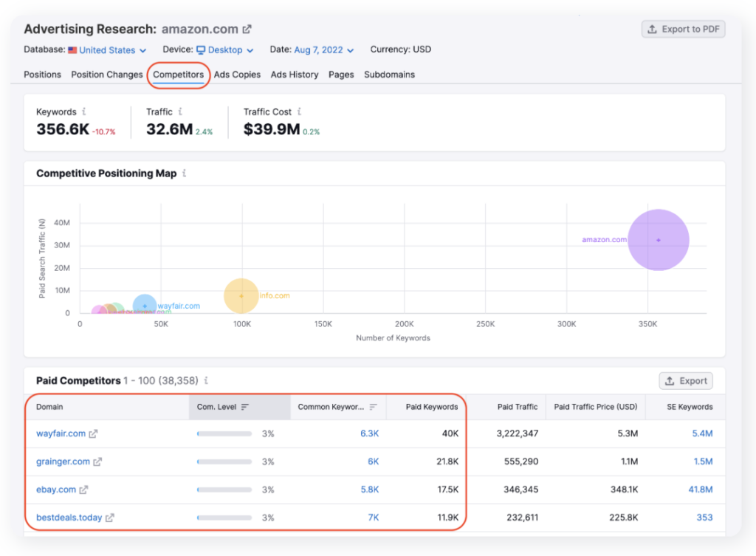Click ebay.com competition level bar

224,490
